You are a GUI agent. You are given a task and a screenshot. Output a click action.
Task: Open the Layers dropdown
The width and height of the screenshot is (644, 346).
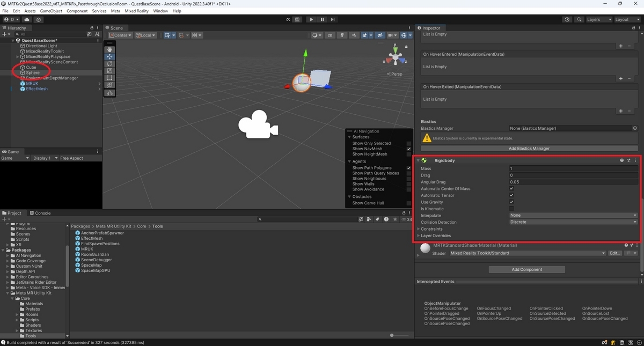point(598,19)
